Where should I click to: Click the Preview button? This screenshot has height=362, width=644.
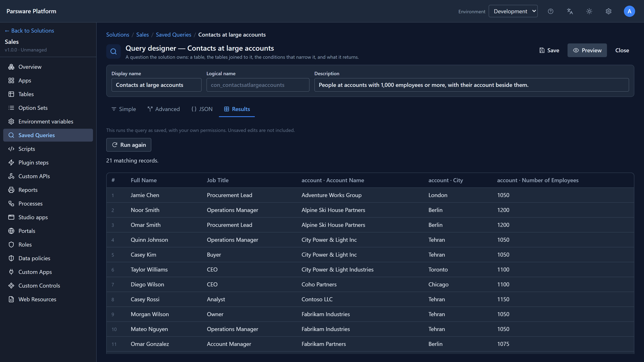(x=587, y=50)
